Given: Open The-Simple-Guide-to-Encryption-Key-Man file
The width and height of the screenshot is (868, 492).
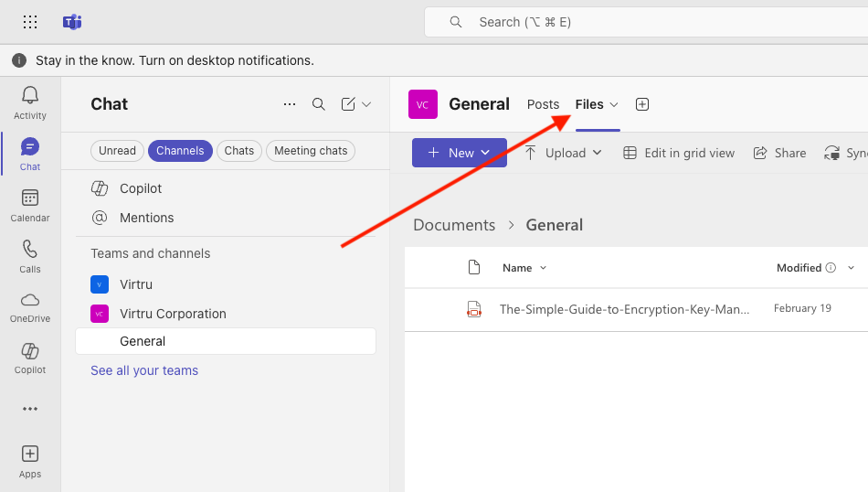Looking at the screenshot, I should click(x=624, y=309).
